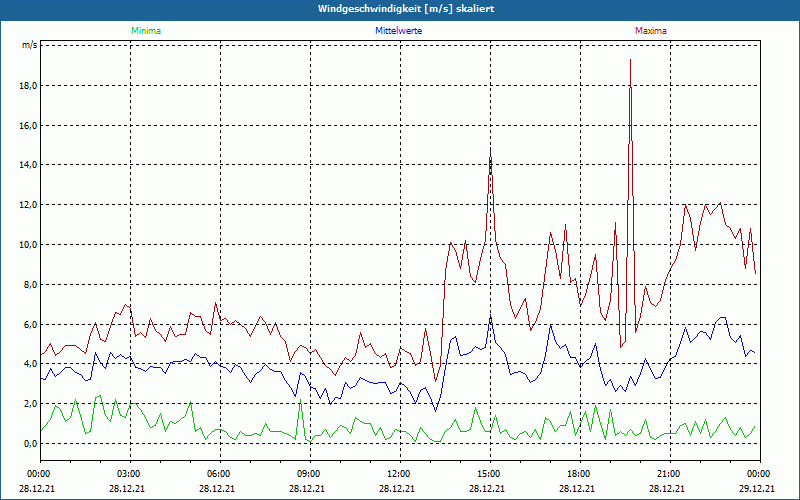Select the 0,0 y-axis tick label
800x500 pixels.
[x=31, y=444]
